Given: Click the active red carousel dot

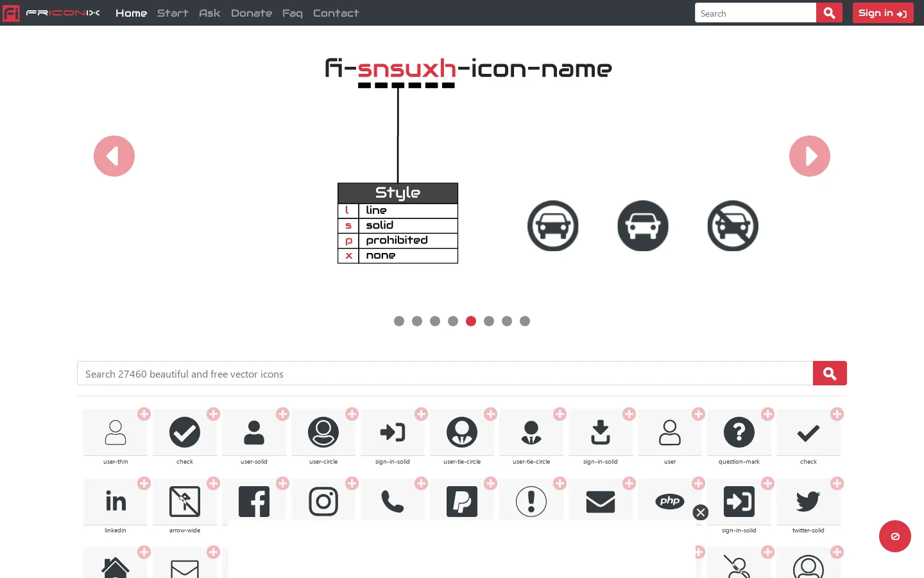Looking at the screenshot, I should click(471, 321).
